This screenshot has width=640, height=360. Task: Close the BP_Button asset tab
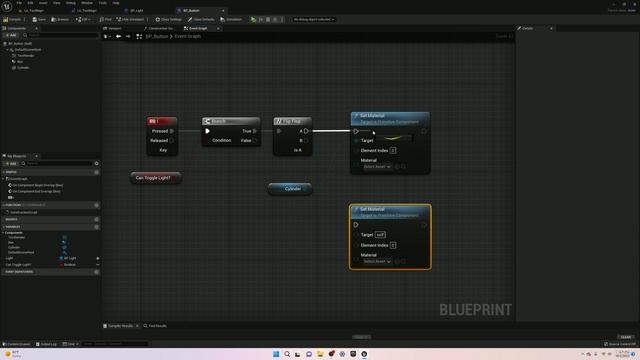[x=223, y=10]
